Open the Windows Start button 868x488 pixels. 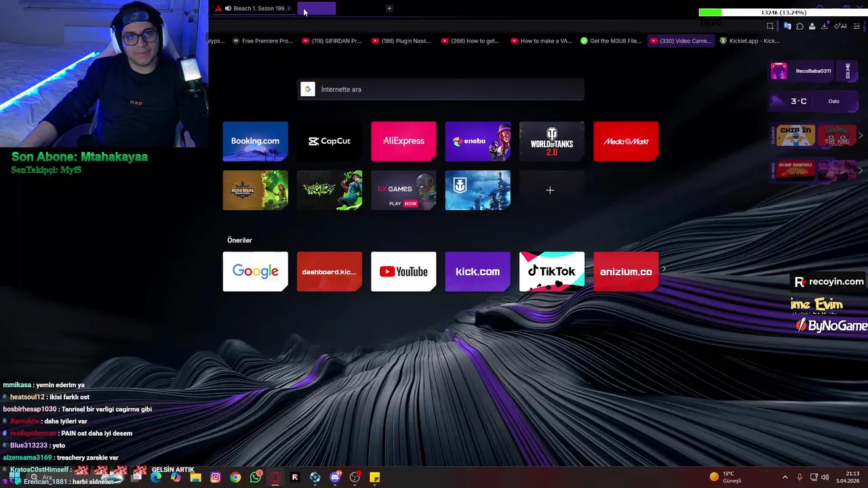14,477
